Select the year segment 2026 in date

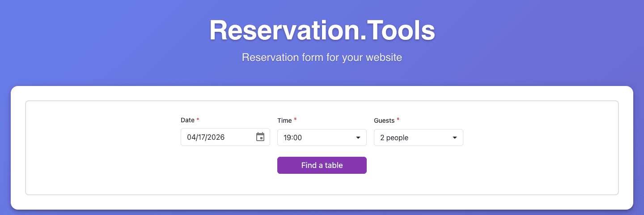click(216, 138)
